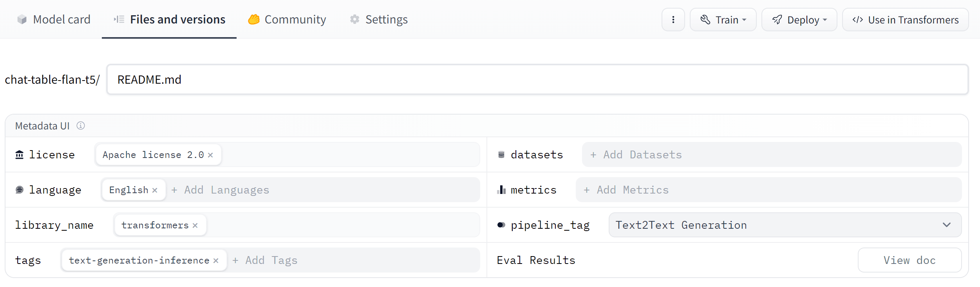The image size is (980, 287).
Task: Click the English language chip
Action: pyautogui.click(x=134, y=190)
